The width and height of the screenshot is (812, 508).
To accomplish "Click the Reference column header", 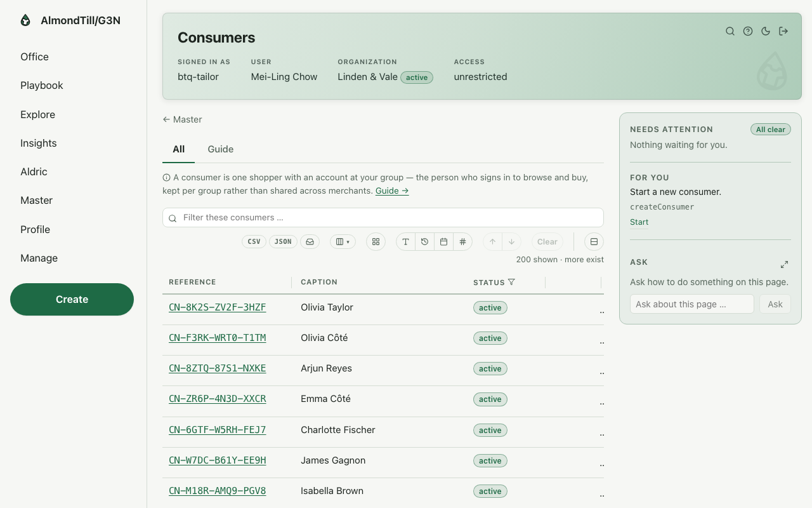I will tap(192, 282).
